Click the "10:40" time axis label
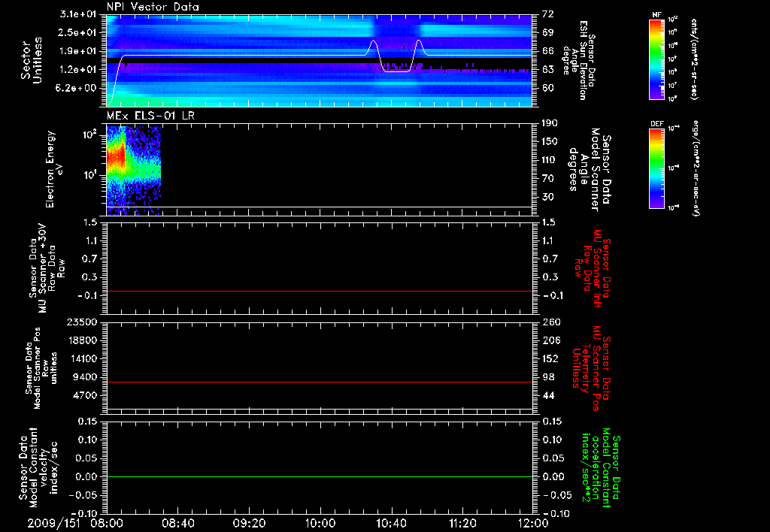770x532 pixels. click(391, 523)
